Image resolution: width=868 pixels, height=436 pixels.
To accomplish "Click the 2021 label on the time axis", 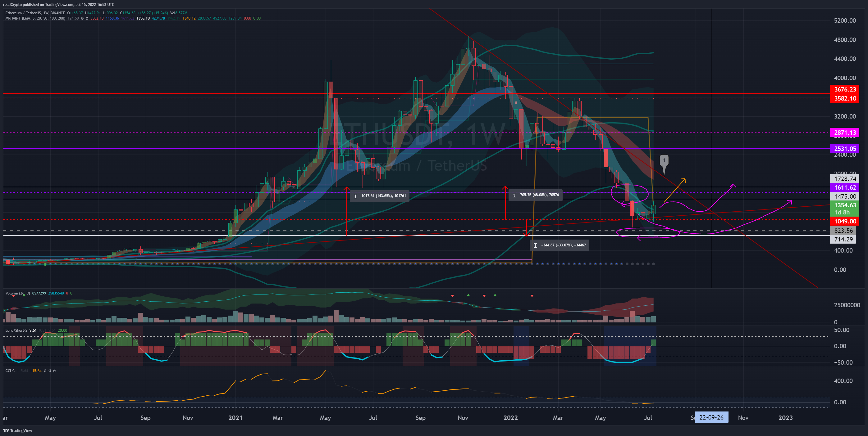I will click(235, 418).
